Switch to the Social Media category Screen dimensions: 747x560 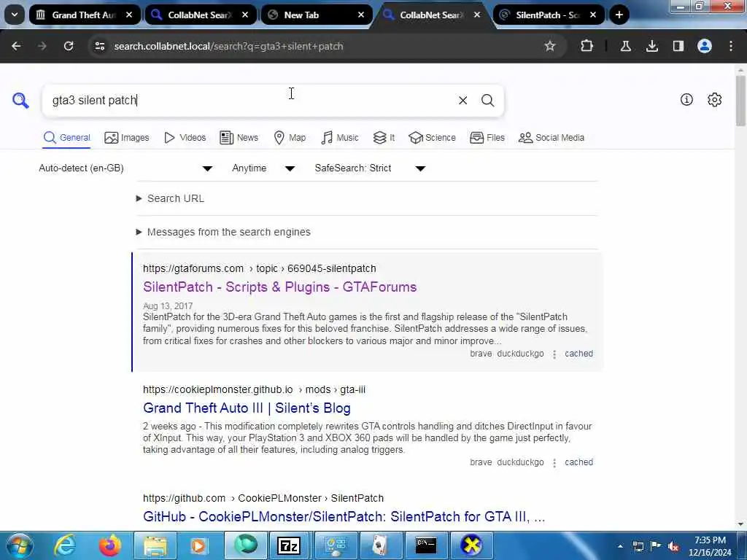(551, 138)
